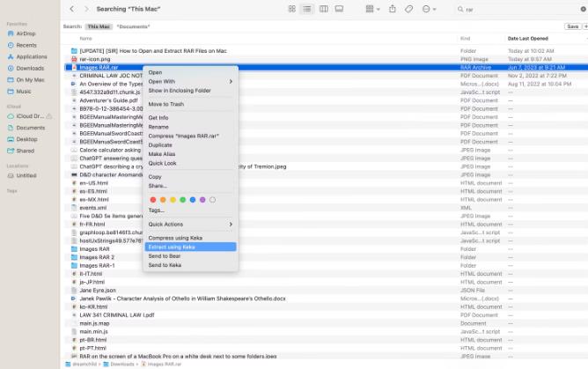
Task: Choose Tags... in context menu
Action: click(190, 210)
